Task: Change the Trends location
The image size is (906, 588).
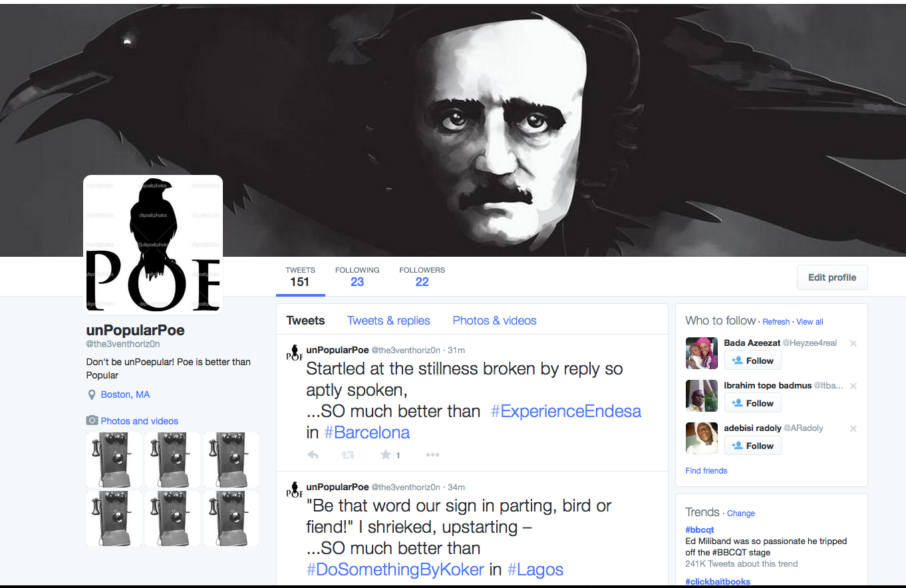Action: tap(740, 514)
